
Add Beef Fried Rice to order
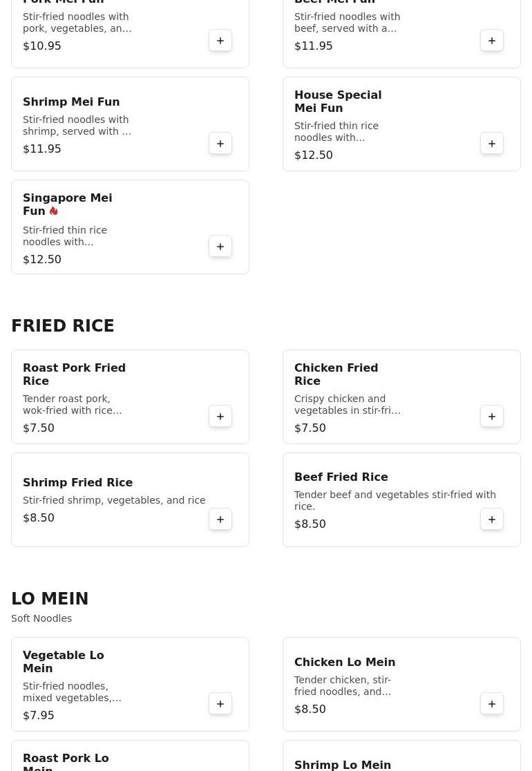492,519
